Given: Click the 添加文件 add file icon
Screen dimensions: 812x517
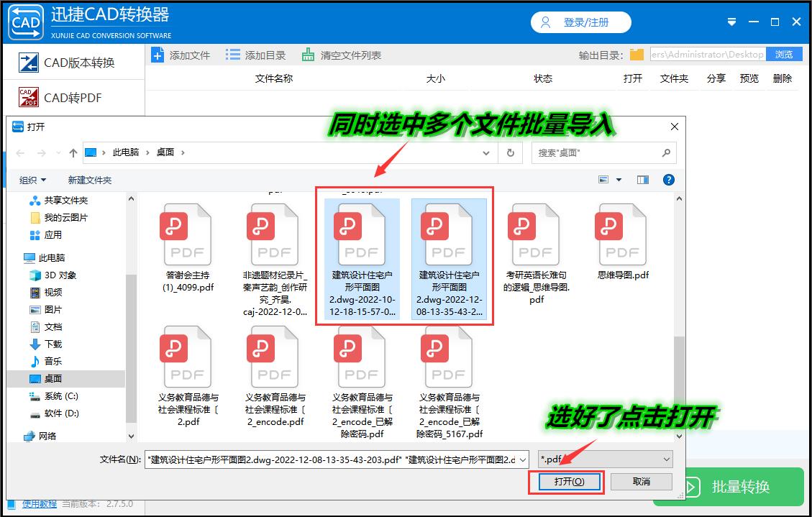Looking at the screenshot, I should 158,54.
